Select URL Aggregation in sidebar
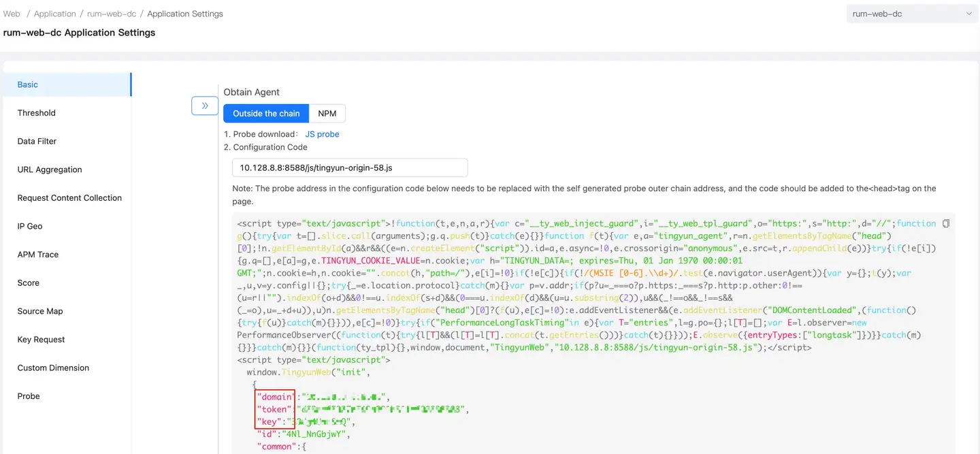The image size is (980, 454). (50, 169)
